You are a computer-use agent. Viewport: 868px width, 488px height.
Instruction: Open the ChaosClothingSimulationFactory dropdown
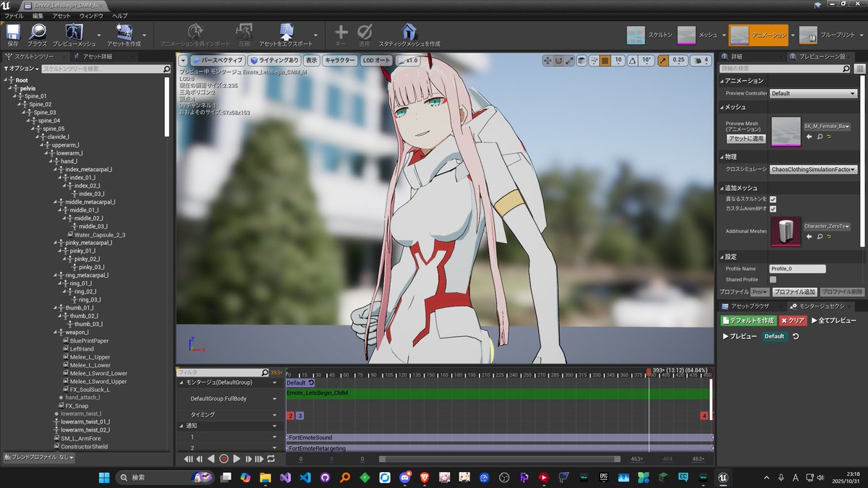[x=813, y=169]
